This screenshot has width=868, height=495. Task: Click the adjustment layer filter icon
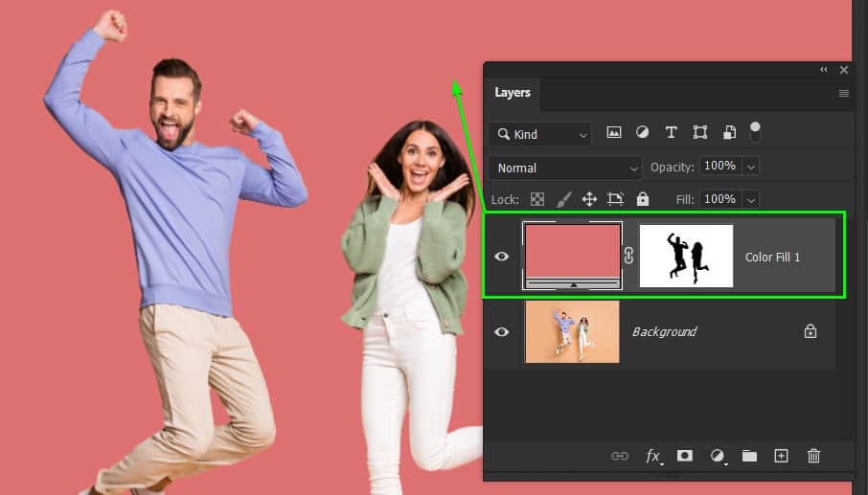click(x=643, y=133)
